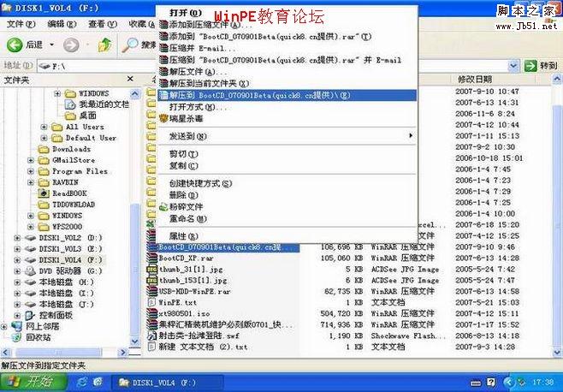Choose 剪切 (T) in context menu
The width and height of the screenshot is (563, 392).
pos(287,154)
